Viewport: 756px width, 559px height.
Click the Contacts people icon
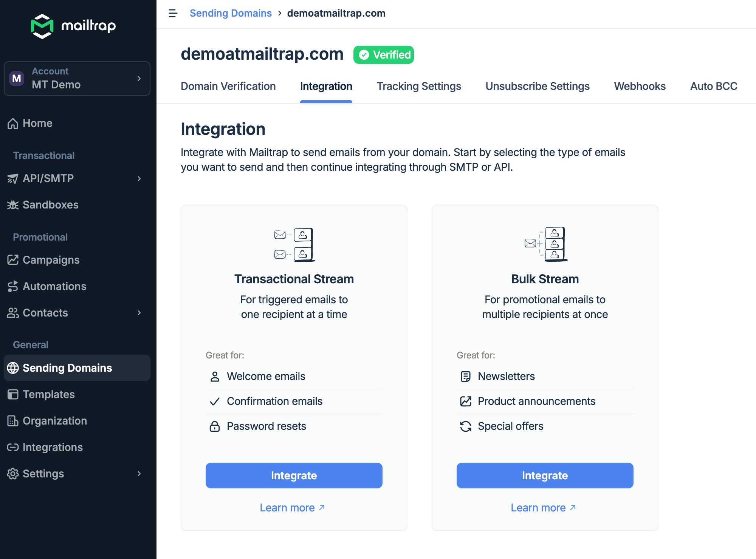coord(13,313)
